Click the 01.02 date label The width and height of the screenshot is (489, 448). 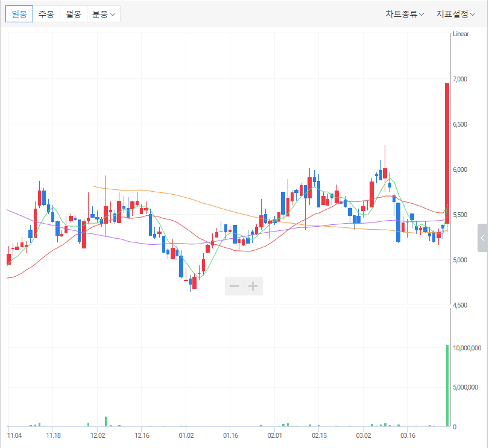point(186,435)
